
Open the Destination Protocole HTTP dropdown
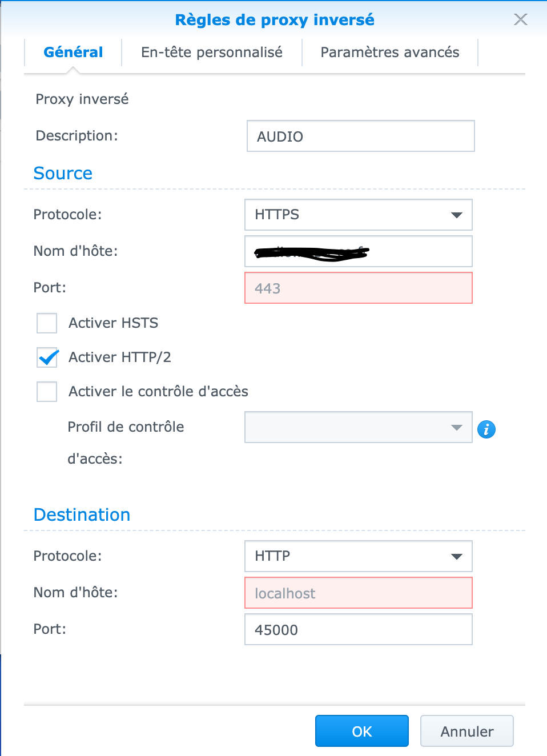(358, 556)
